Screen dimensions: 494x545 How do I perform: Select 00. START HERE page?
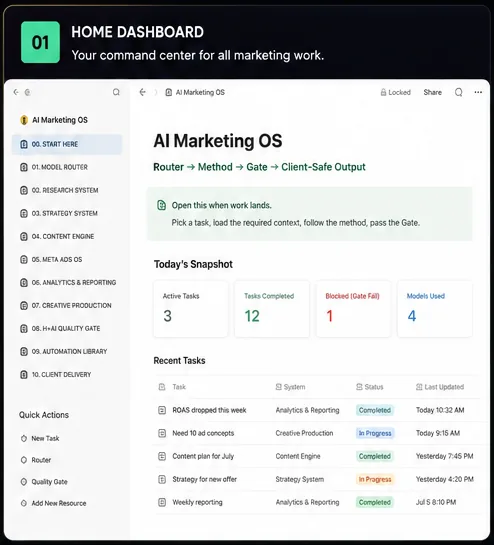pos(67,144)
